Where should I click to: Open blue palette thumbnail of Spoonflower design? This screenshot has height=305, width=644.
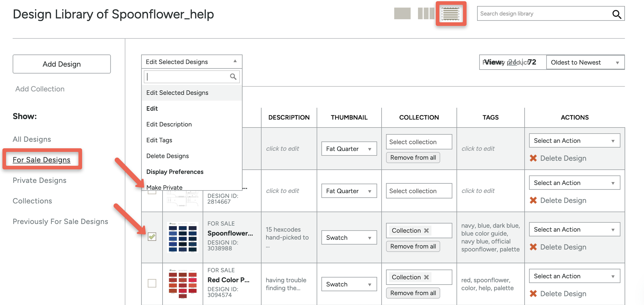pyautogui.click(x=183, y=237)
